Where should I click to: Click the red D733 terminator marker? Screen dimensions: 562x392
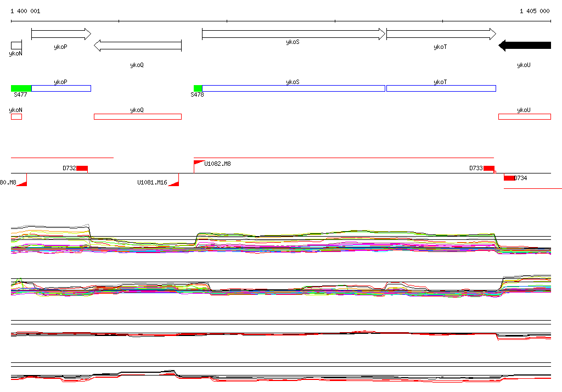489,169
